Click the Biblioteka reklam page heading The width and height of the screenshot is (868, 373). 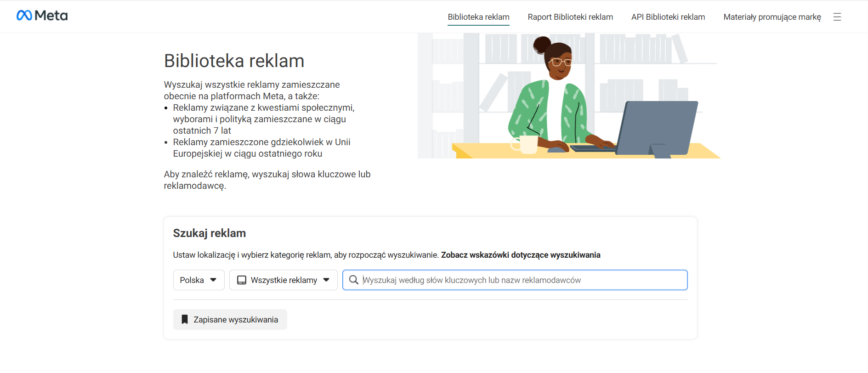[234, 61]
